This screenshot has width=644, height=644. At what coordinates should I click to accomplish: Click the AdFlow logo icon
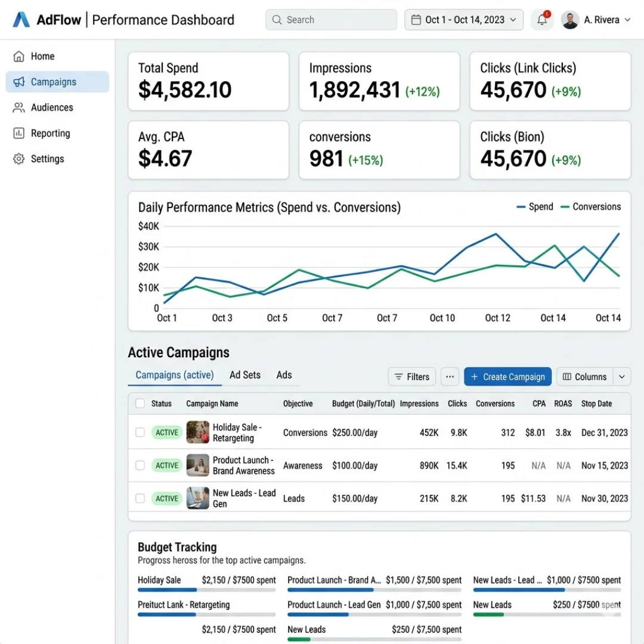point(21,19)
